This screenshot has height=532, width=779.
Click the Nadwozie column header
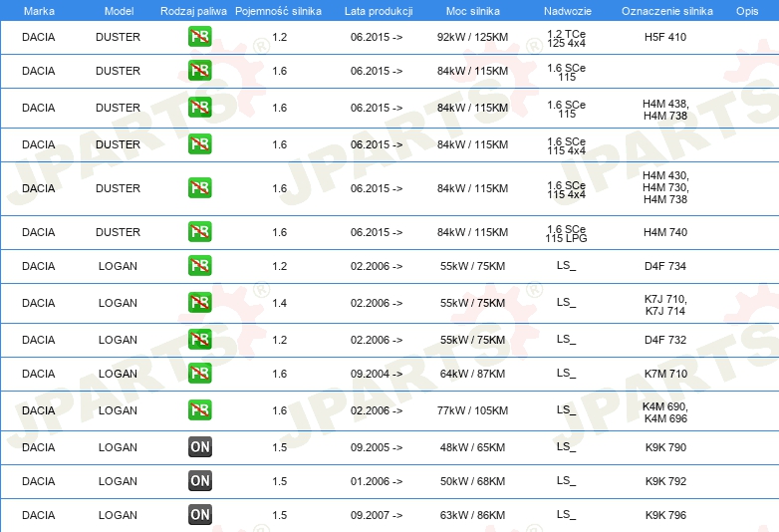click(568, 11)
